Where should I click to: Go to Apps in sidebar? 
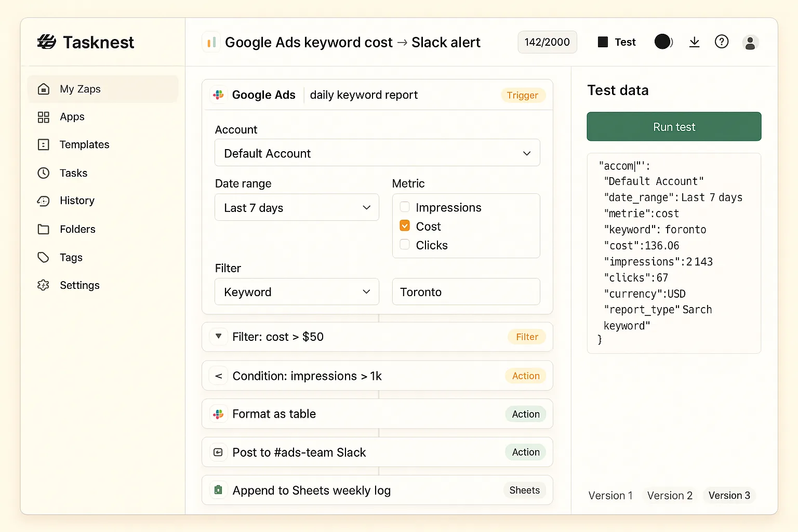tap(103, 117)
